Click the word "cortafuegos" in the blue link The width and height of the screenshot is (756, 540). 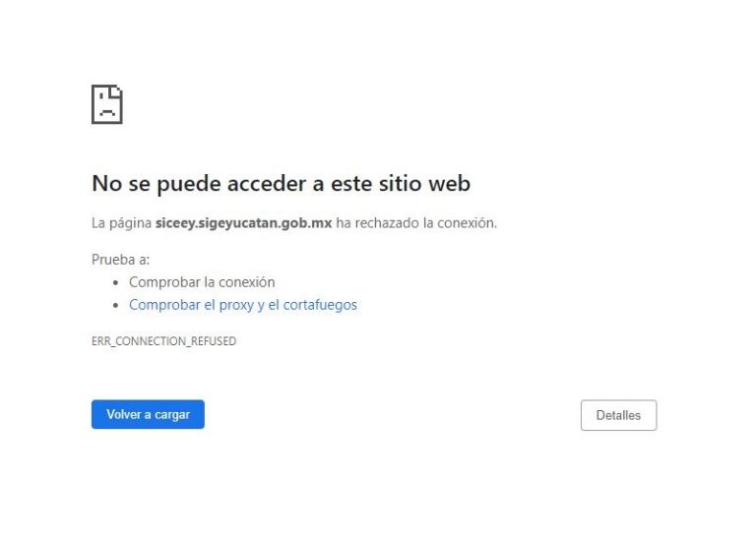[320, 305]
